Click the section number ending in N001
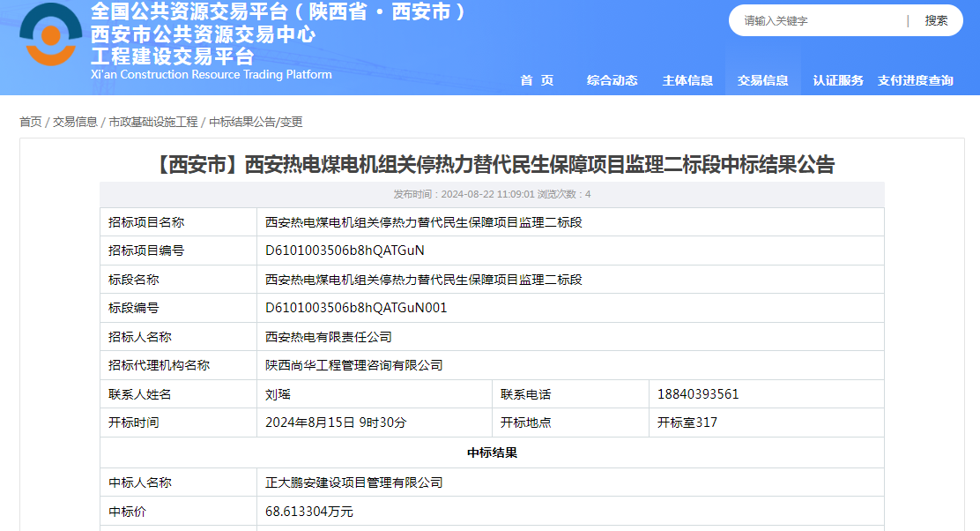The width and height of the screenshot is (980, 531). pos(356,308)
